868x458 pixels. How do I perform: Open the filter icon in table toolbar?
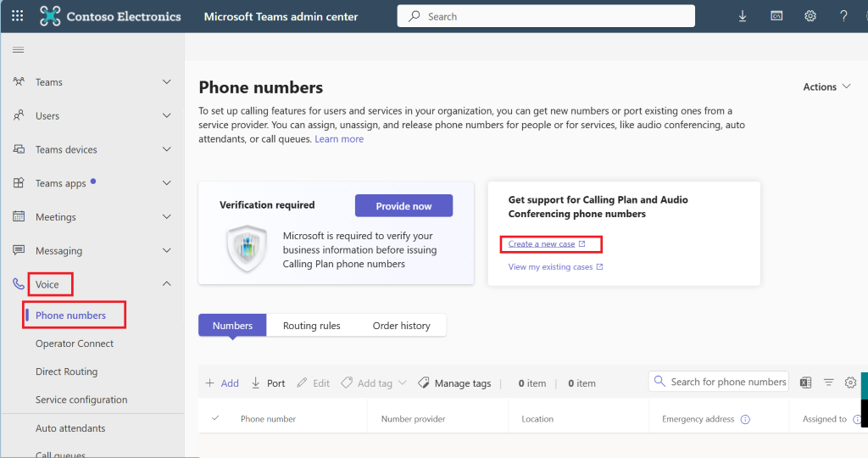pos(828,383)
